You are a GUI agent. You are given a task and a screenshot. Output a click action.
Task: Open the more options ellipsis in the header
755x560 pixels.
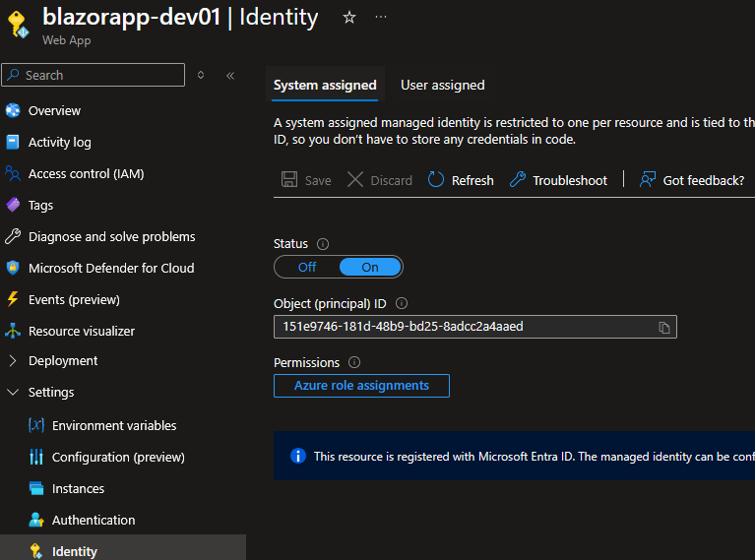pyautogui.click(x=380, y=17)
